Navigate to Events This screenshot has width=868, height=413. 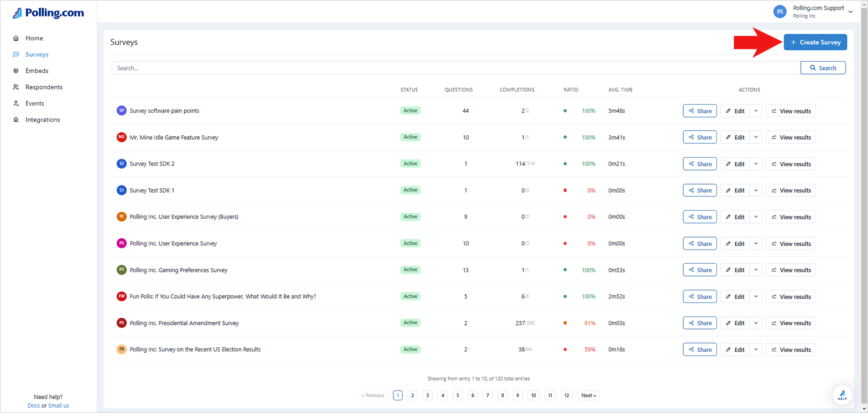[35, 103]
